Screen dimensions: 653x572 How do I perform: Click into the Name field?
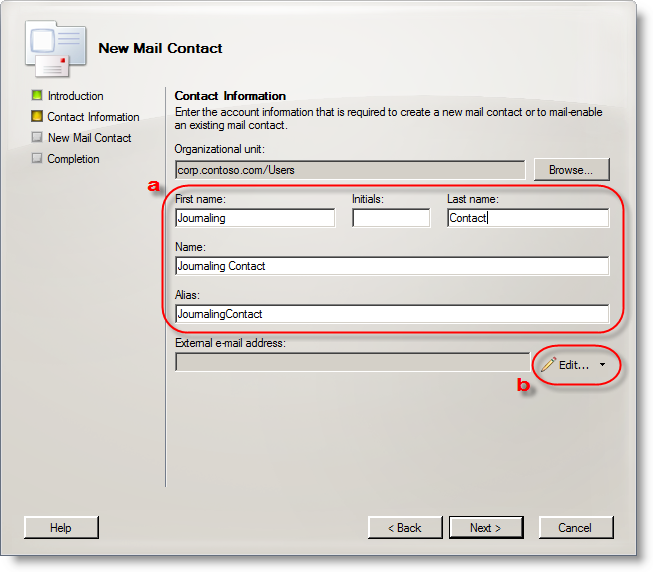pyautogui.click(x=392, y=266)
